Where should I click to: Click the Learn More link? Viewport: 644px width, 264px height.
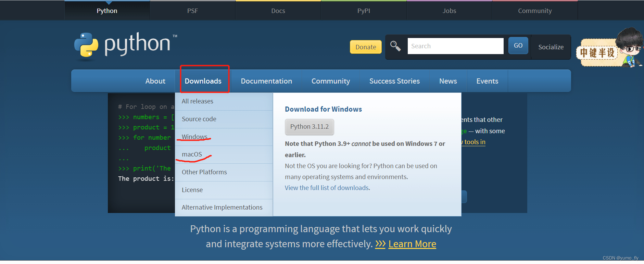(412, 244)
